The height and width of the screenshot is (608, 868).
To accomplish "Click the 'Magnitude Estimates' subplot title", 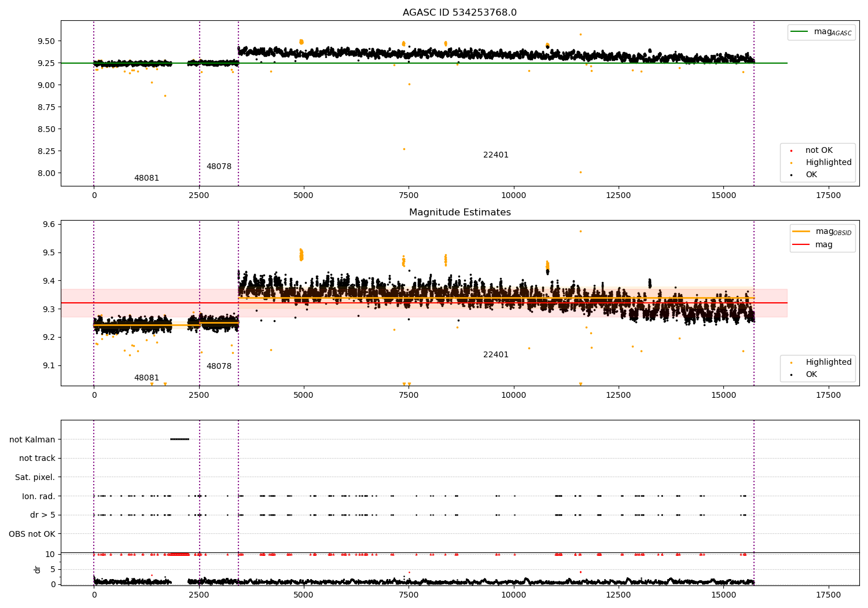I will pyautogui.click(x=459, y=213).
